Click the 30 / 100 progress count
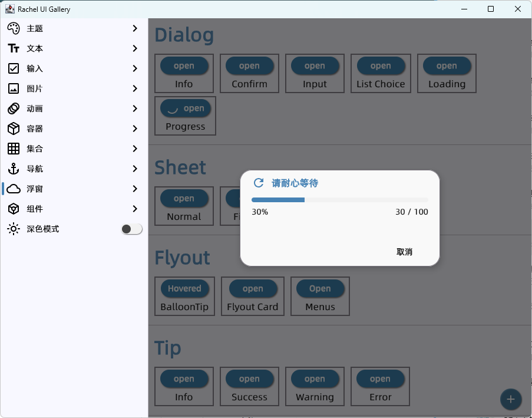Screen dimensions: 532x418 coord(412,212)
